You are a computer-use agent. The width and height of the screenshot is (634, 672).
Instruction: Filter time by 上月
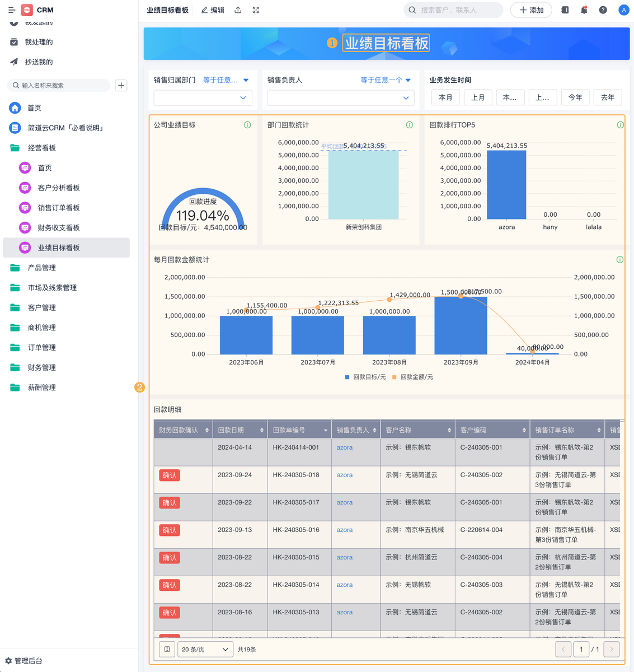(478, 97)
